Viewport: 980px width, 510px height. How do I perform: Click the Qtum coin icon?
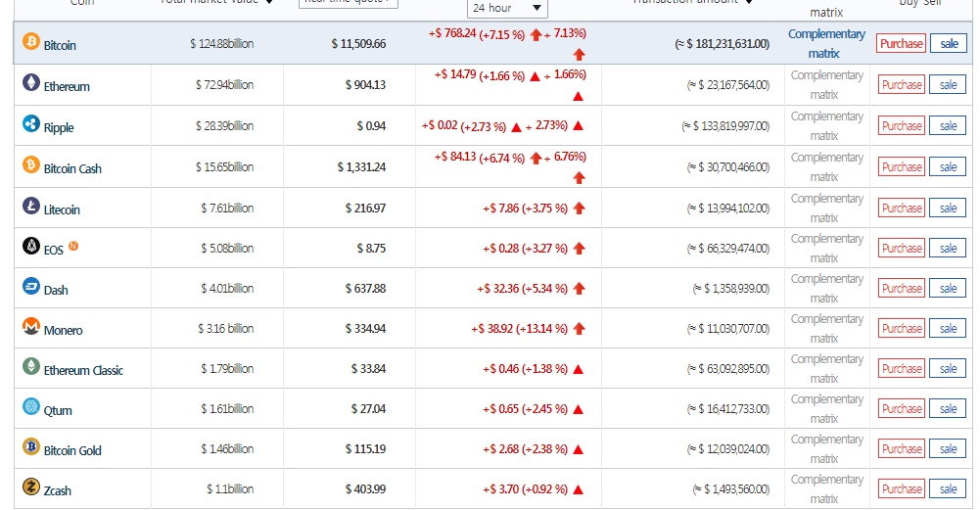pyautogui.click(x=31, y=408)
